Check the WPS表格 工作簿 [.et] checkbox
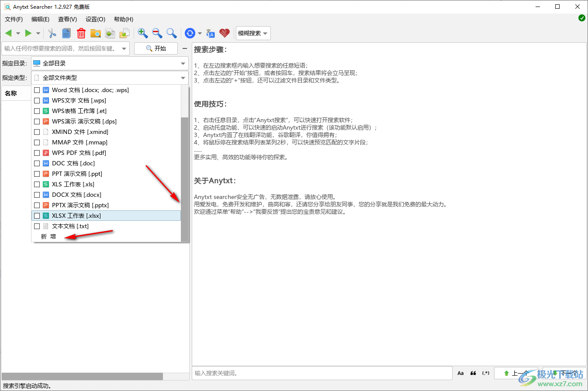This screenshot has height=391, width=588. click(37, 111)
